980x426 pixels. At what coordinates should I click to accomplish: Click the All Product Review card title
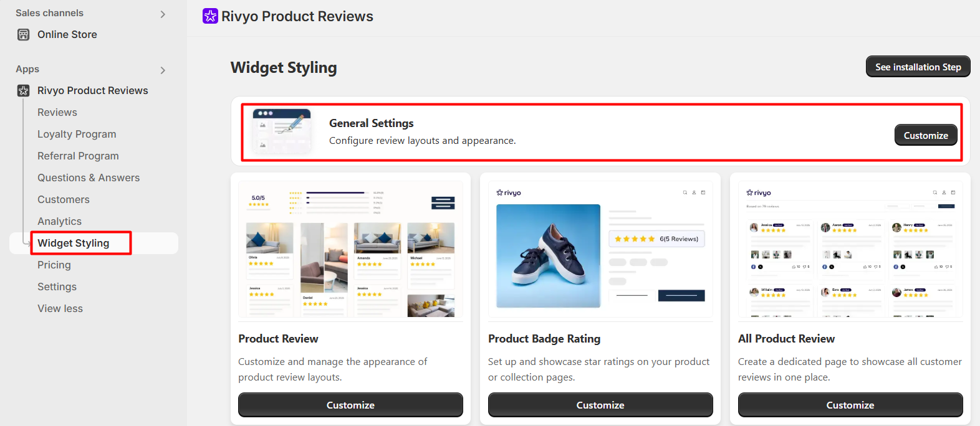[x=786, y=339]
